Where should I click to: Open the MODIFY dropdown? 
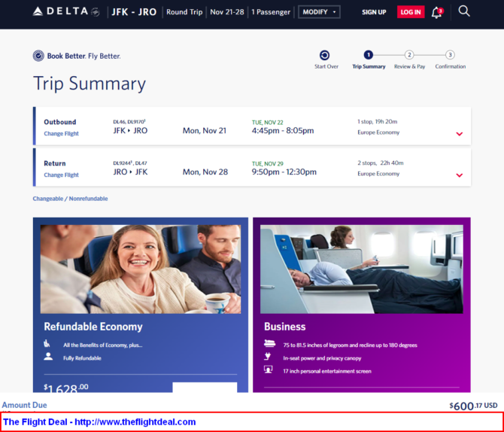[319, 12]
